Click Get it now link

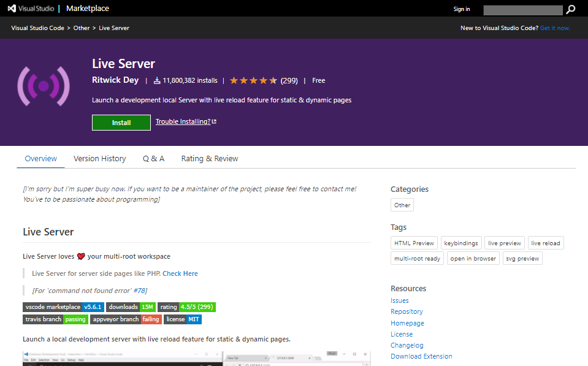click(x=555, y=28)
